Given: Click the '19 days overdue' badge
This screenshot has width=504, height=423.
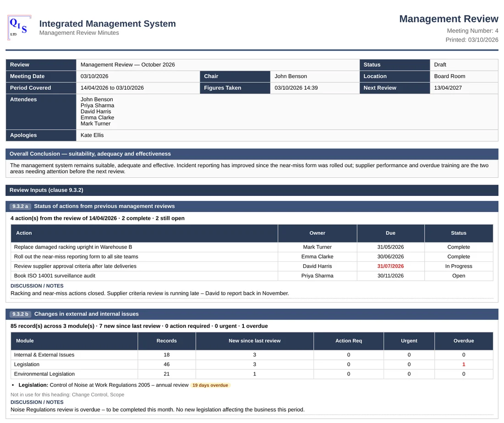Looking at the screenshot, I should tap(210, 385).
